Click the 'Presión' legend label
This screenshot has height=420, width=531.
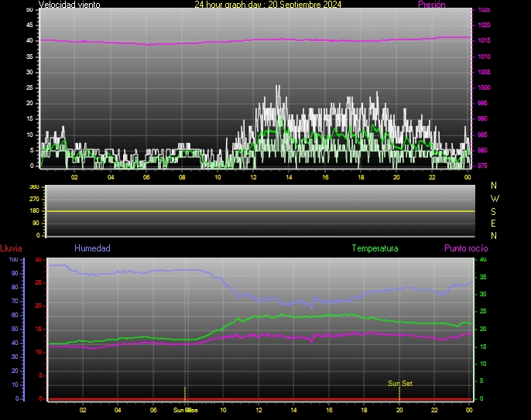(431, 5)
